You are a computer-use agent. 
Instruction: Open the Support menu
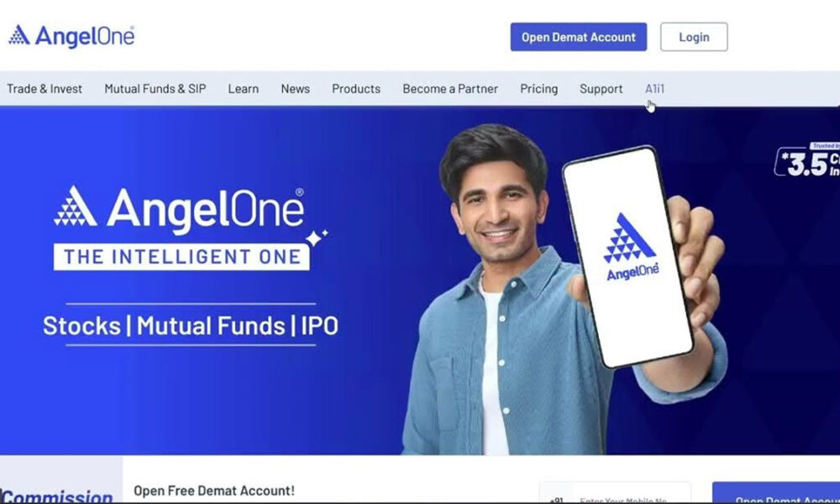click(x=601, y=89)
